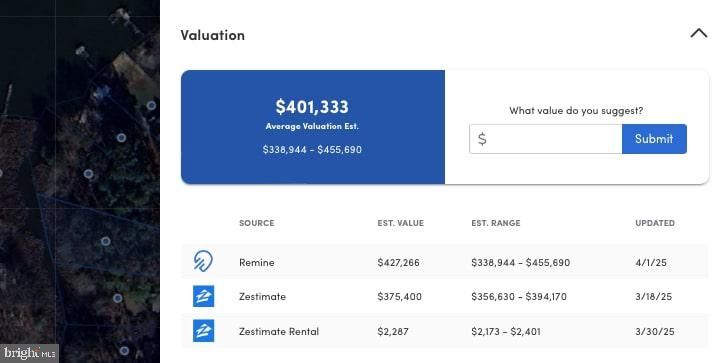The image size is (727, 363).
Task: Click the topmost map parcel marker
Action: (x=151, y=105)
